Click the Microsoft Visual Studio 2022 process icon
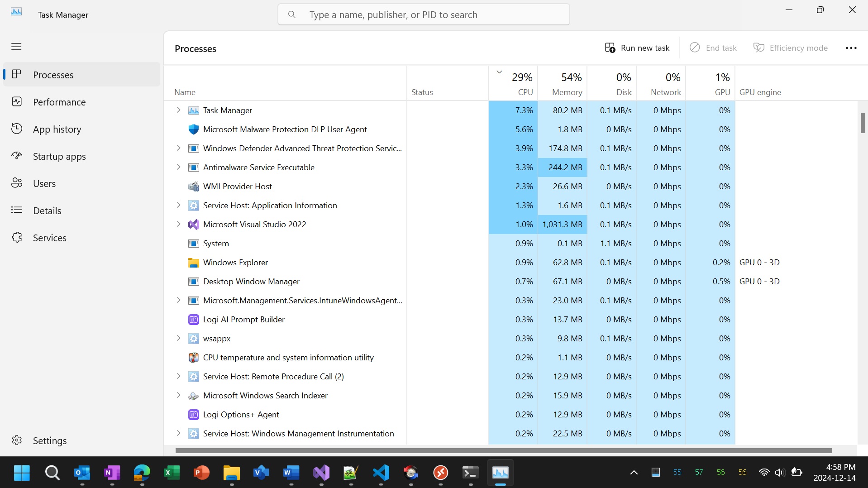 [x=193, y=225]
